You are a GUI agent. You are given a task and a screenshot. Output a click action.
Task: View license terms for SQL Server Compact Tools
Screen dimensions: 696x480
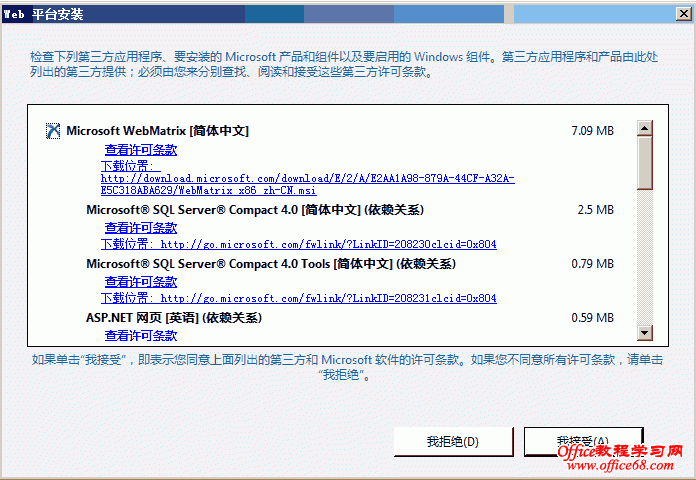coord(141,282)
